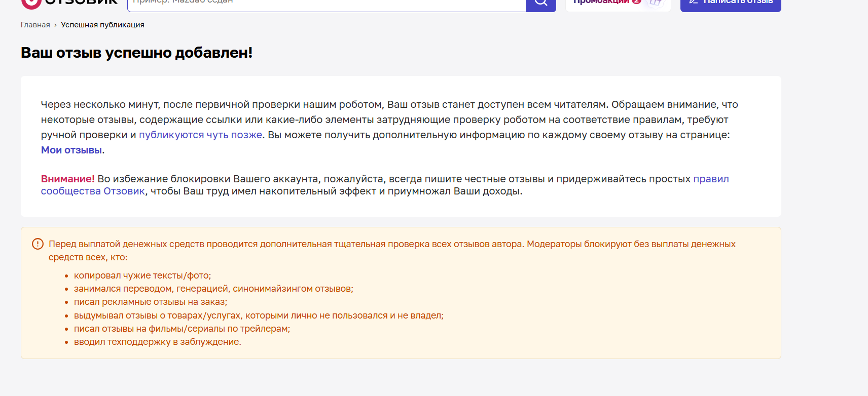The height and width of the screenshot is (396, 868).
Task: Click 'копировал чужие тексты/фото;' item
Action: (x=142, y=275)
